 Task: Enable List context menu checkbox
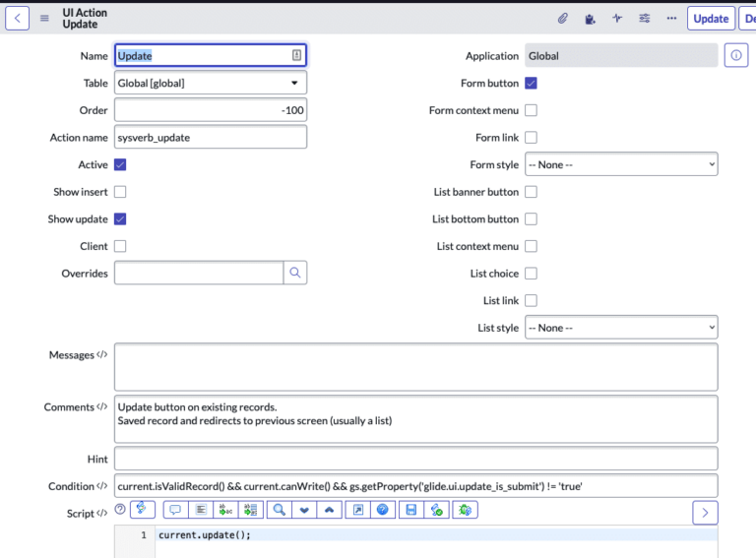tap(531, 246)
